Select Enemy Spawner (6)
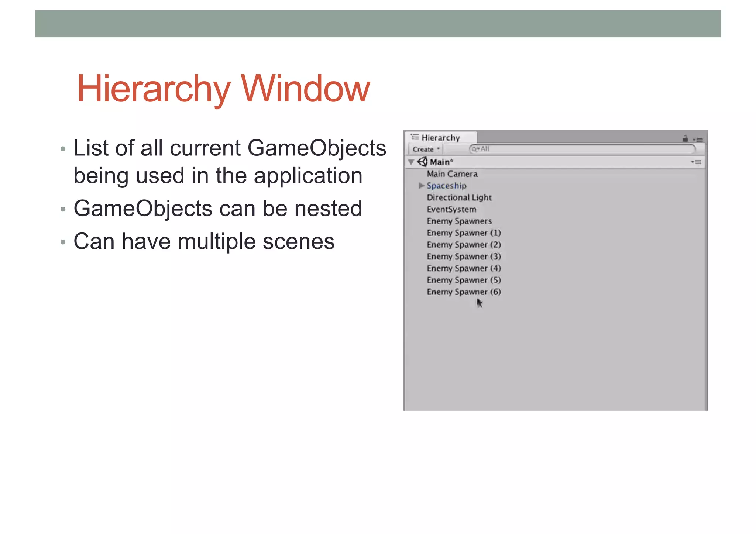Image resolution: width=756 pixels, height=534 pixels. (x=464, y=292)
